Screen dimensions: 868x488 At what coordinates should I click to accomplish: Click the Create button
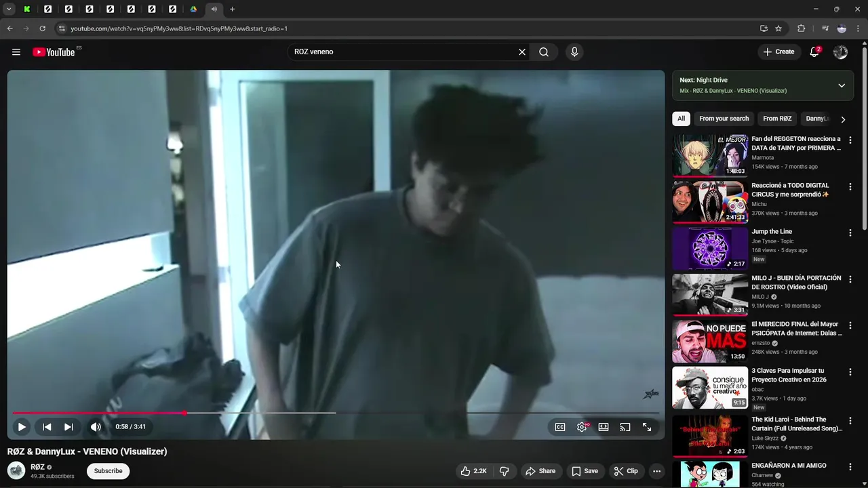[778, 52]
